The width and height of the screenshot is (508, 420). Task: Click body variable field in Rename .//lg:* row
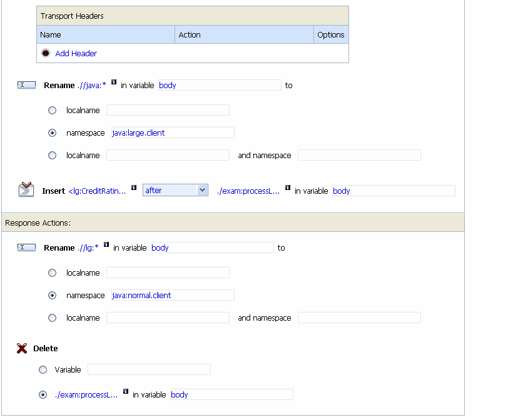pyautogui.click(x=212, y=247)
